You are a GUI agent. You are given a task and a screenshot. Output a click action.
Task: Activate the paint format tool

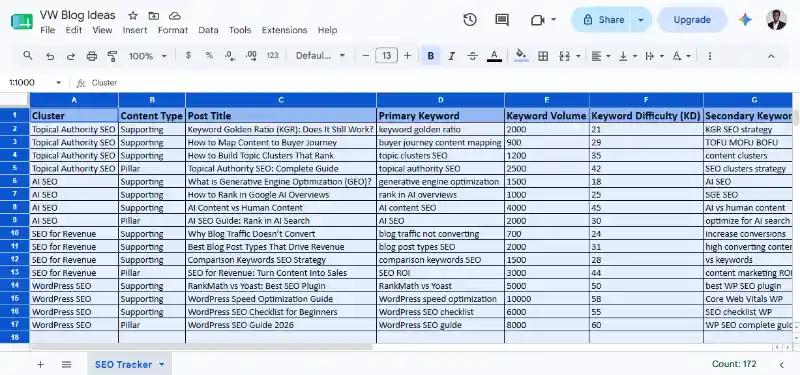113,56
